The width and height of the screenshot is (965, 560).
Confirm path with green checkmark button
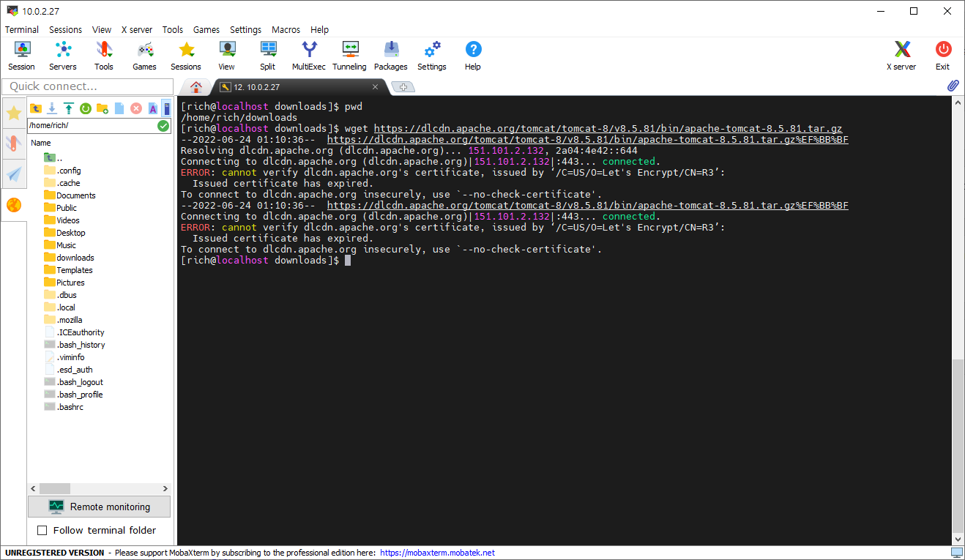pyautogui.click(x=163, y=126)
